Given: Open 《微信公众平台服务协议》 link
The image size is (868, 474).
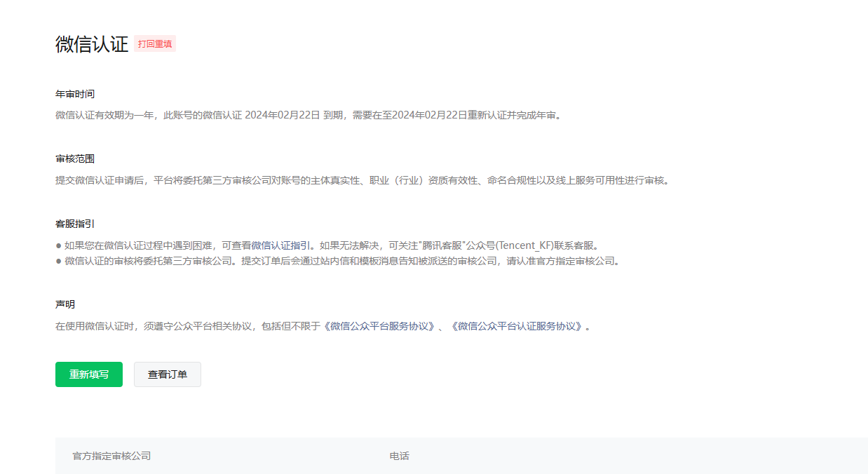Looking at the screenshot, I should [x=379, y=326].
